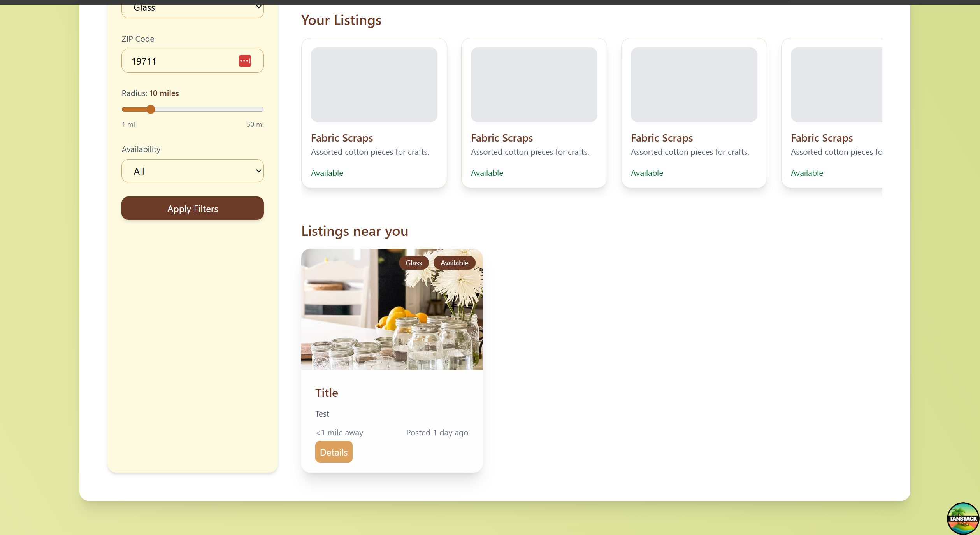Click second Fabric Scraps image placeholder
Screen dimensions: 980x535
[x=534, y=85]
